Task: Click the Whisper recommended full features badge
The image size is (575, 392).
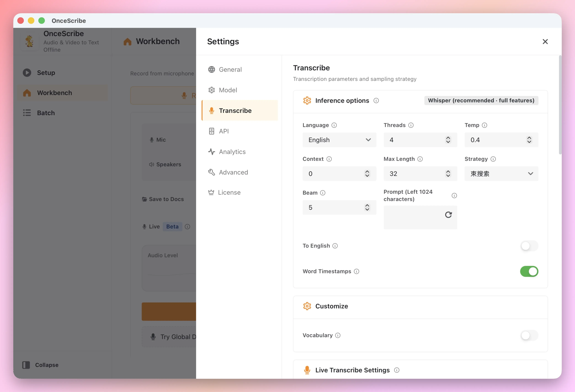Action: (481, 101)
